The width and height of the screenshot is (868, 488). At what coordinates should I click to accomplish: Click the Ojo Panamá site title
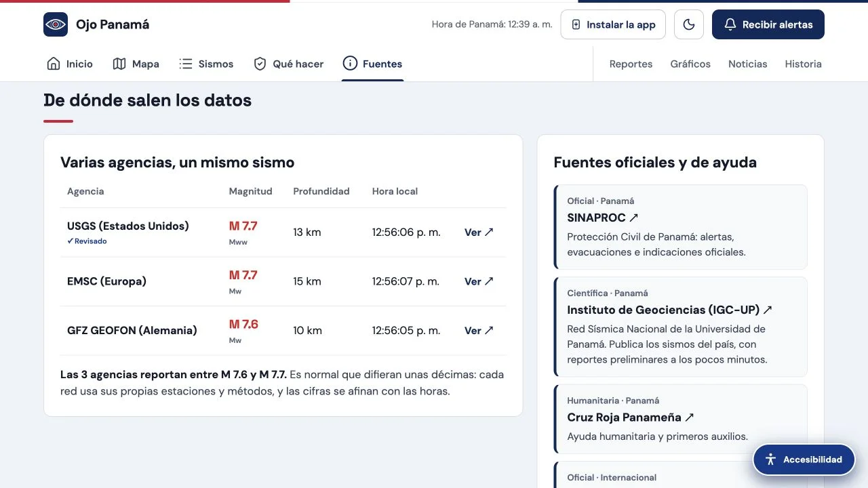(x=113, y=24)
